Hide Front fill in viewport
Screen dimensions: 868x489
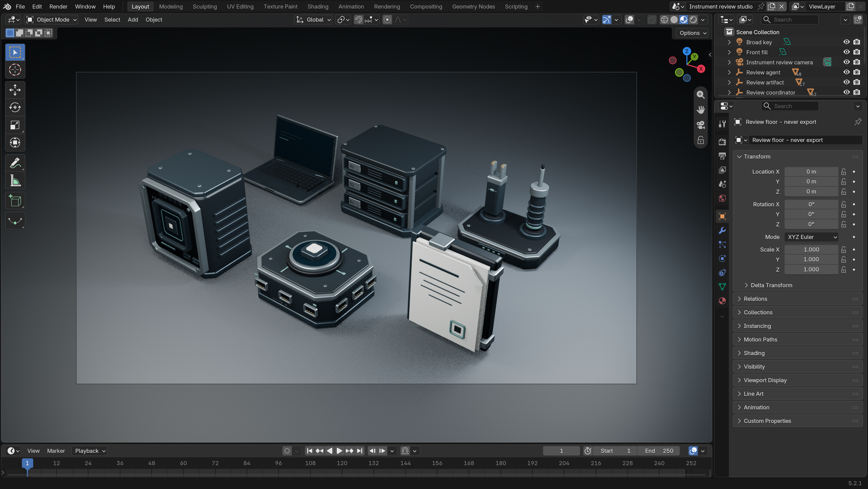[x=846, y=52]
